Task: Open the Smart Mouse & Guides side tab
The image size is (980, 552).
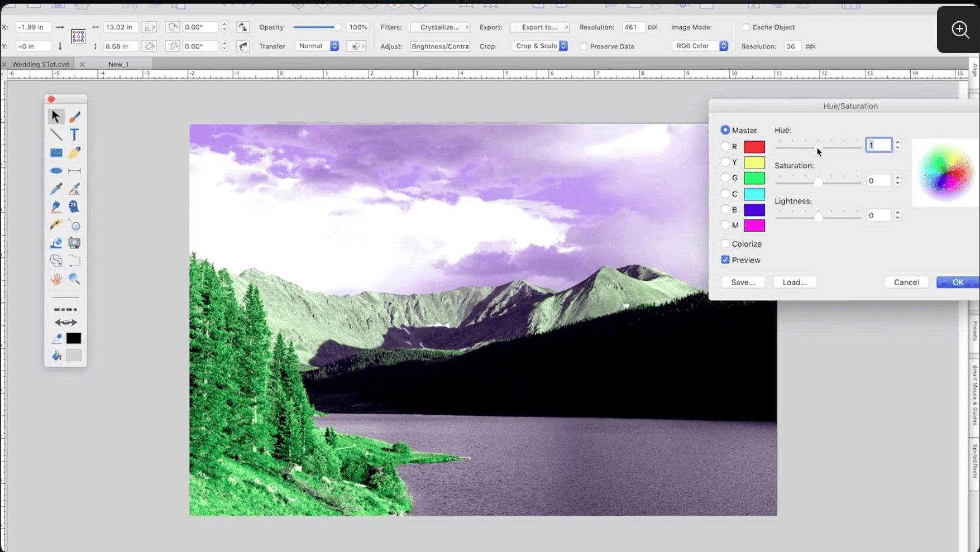Action: [x=975, y=395]
